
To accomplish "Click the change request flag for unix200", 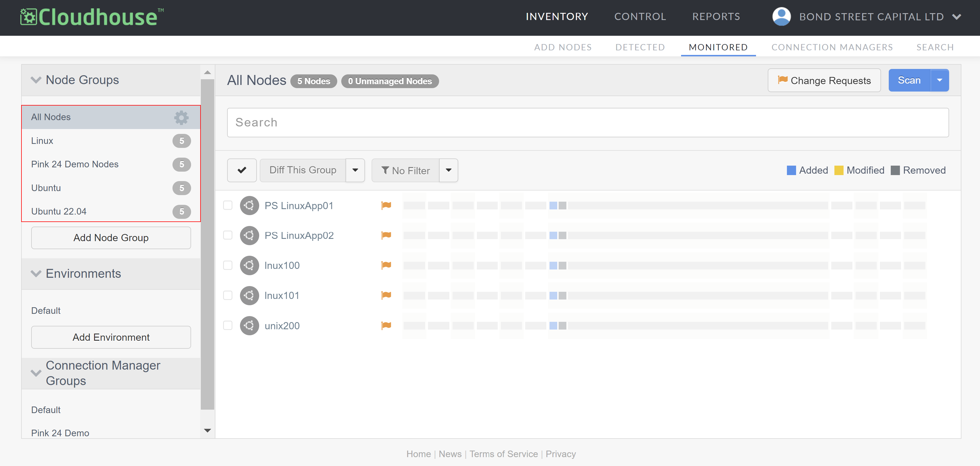I will [x=386, y=326].
